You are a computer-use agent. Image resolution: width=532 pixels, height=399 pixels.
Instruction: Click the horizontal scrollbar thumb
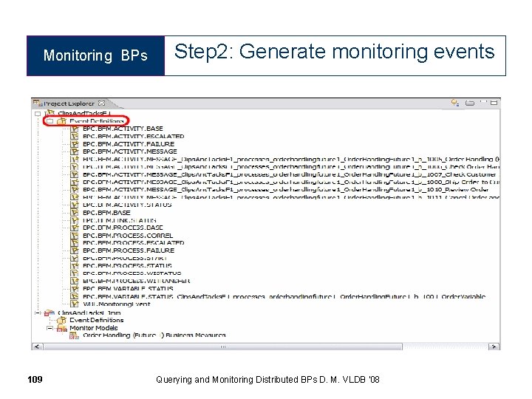pyautogui.click(x=223, y=347)
